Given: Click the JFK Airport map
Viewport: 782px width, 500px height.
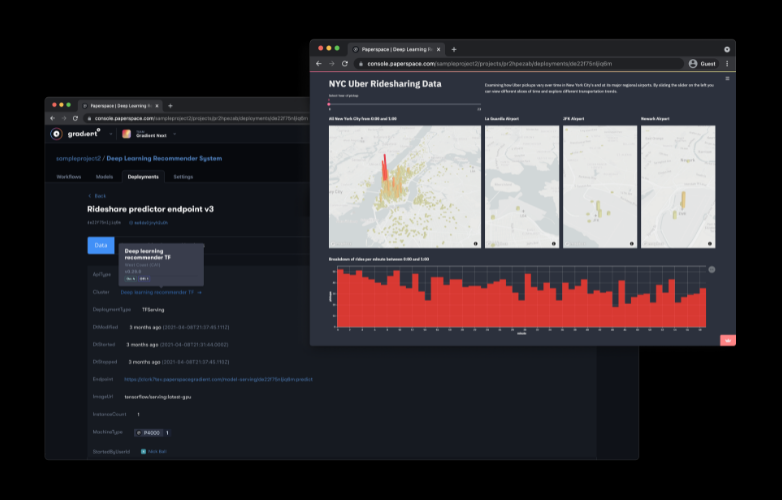Looking at the screenshot, I should click(599, 186).
